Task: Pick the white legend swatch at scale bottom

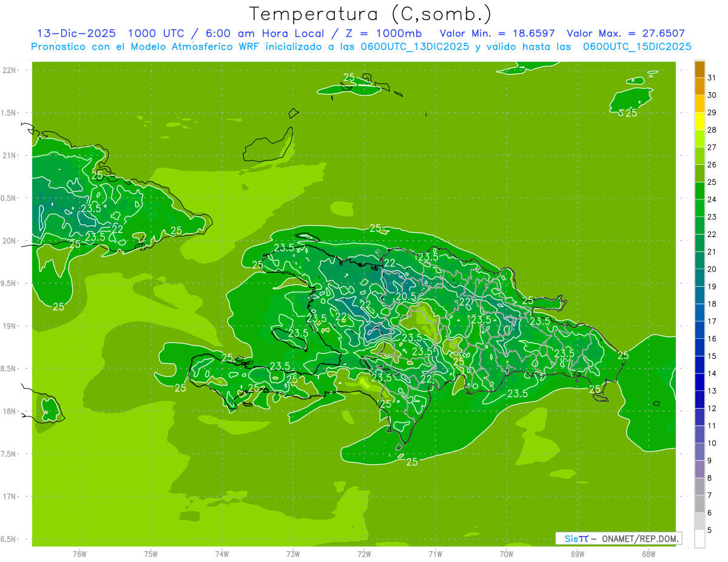Action: (x=699, y=538)
